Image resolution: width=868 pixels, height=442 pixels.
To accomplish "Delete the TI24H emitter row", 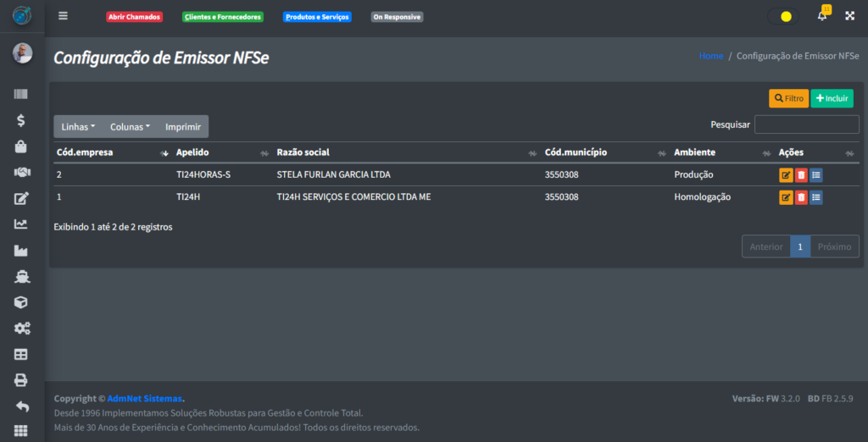I will tap(801, 197).
